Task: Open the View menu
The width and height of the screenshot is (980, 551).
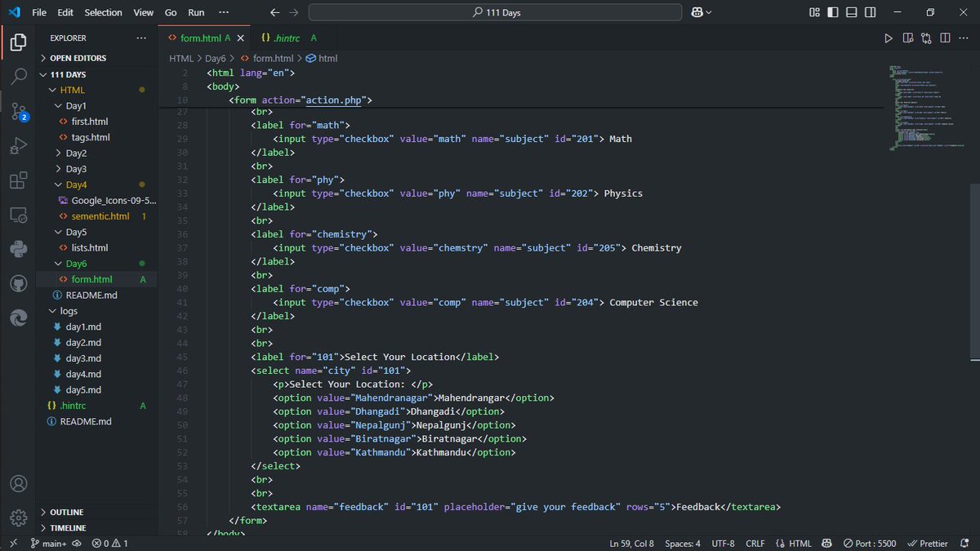Action: 144,12
